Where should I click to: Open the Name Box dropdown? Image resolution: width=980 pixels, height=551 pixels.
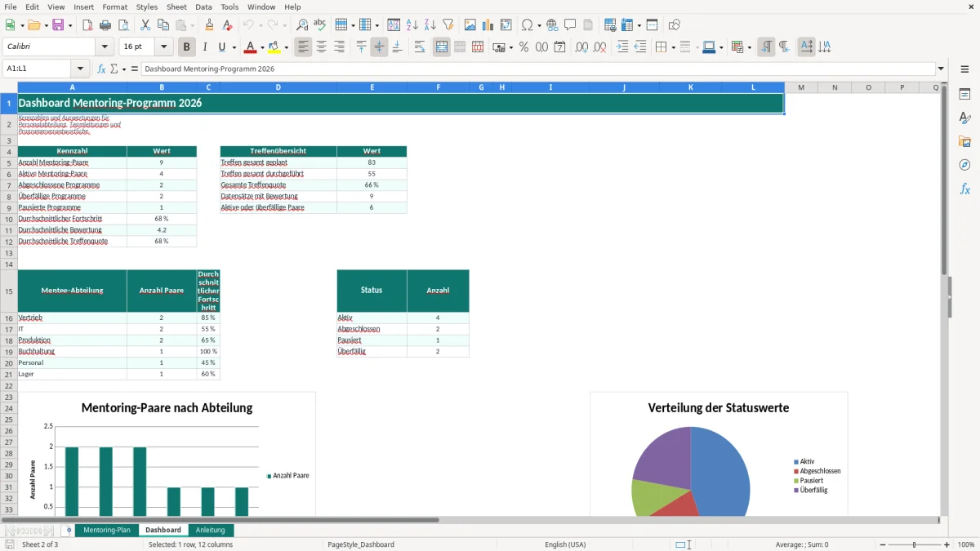point(80,69)
